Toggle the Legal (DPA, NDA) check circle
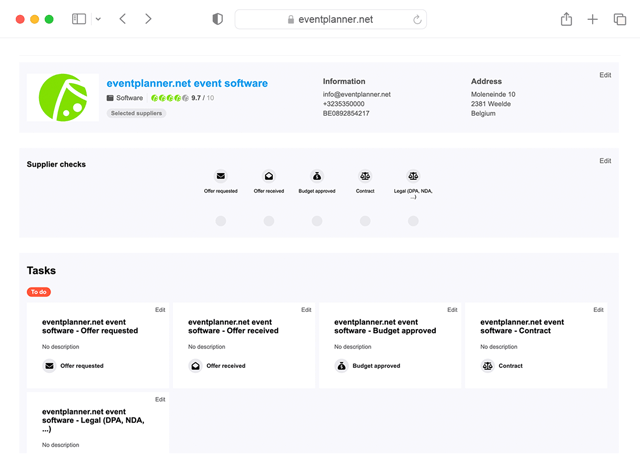 pos(413,221)
